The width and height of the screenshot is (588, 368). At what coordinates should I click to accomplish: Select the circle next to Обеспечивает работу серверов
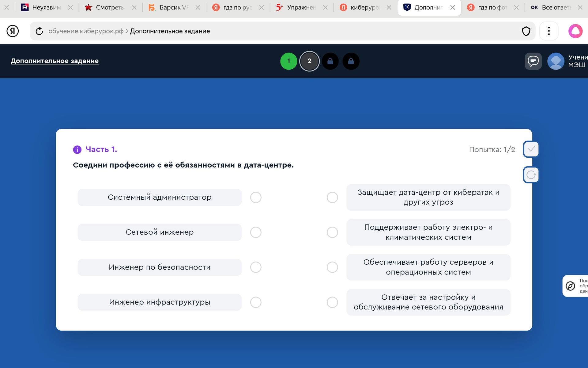[332, 267]
